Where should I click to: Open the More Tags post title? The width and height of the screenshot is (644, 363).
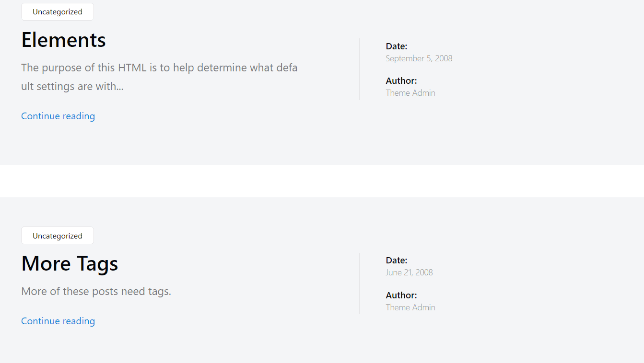click(70, 264)
